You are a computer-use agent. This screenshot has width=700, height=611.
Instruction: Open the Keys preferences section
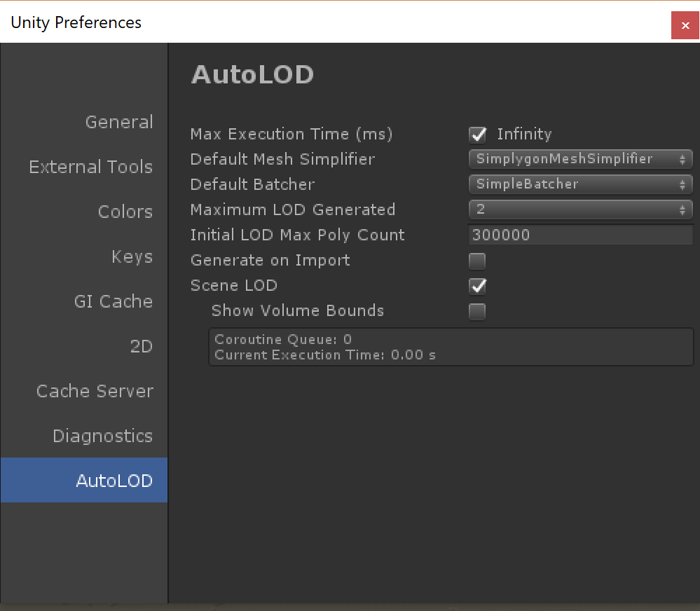click(132, 257)
